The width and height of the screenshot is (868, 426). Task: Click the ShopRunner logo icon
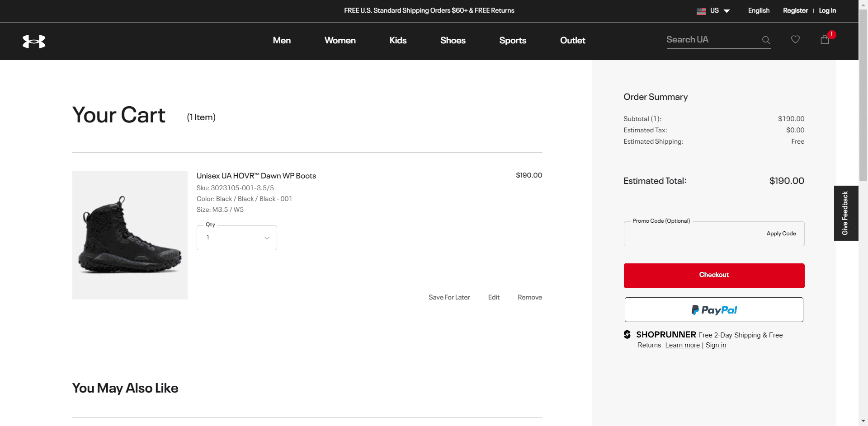pos(627,335)
